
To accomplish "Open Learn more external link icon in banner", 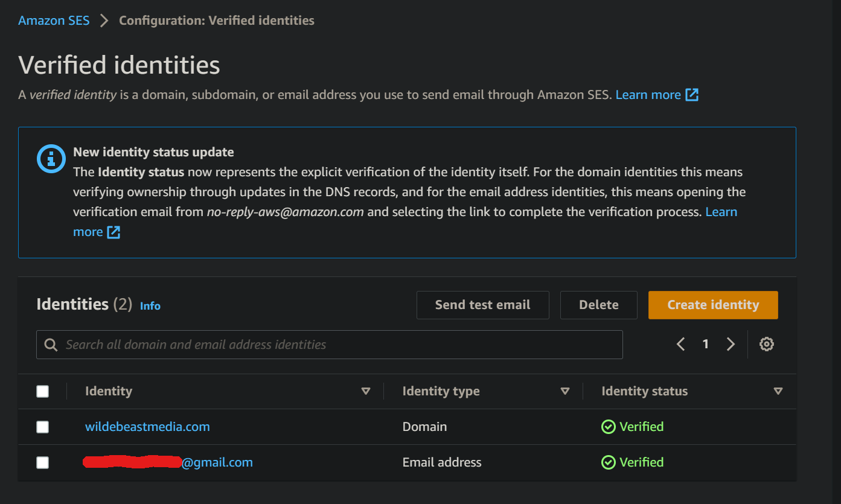I will [x=115, y=232].
